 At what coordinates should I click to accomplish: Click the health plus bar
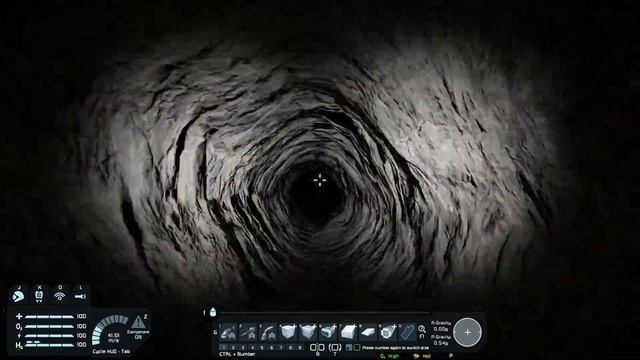point(49,316)
